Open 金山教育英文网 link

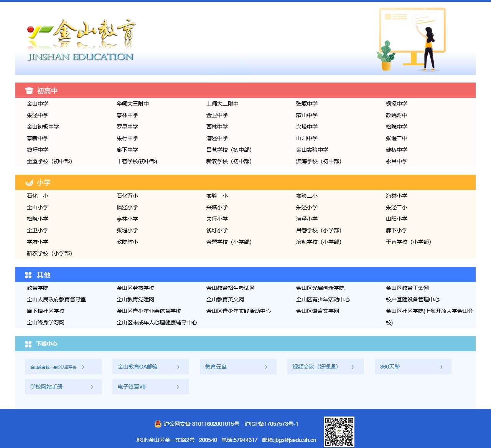[x=225, y=299]
